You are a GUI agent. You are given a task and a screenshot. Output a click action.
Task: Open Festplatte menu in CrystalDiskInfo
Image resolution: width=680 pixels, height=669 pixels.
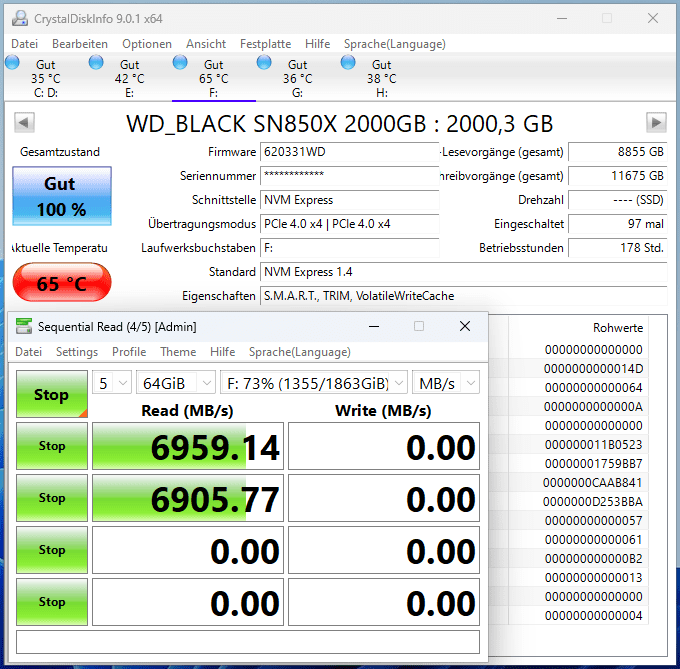coord(265,44)
